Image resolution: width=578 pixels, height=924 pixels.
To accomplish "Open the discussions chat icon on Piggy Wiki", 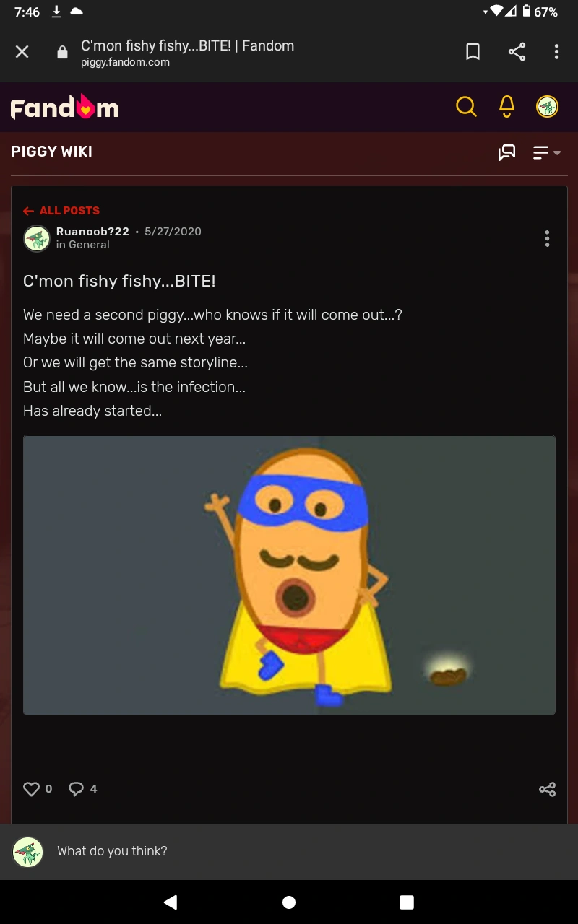I will [507, 152].
